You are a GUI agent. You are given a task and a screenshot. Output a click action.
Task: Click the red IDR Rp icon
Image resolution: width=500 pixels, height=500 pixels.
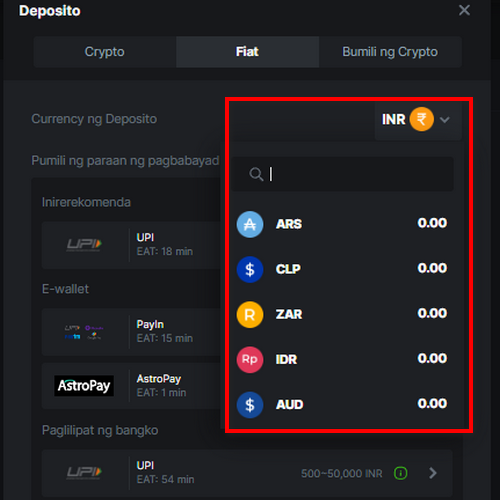click(250, 359)
